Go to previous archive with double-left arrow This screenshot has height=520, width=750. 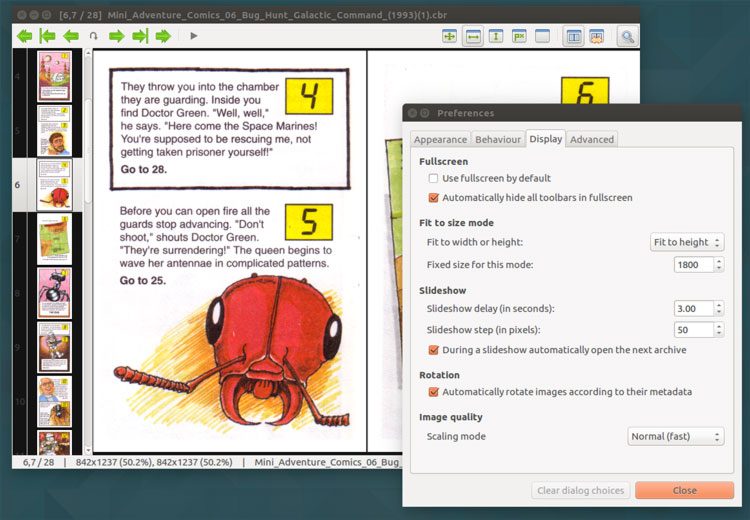point(24,36)
